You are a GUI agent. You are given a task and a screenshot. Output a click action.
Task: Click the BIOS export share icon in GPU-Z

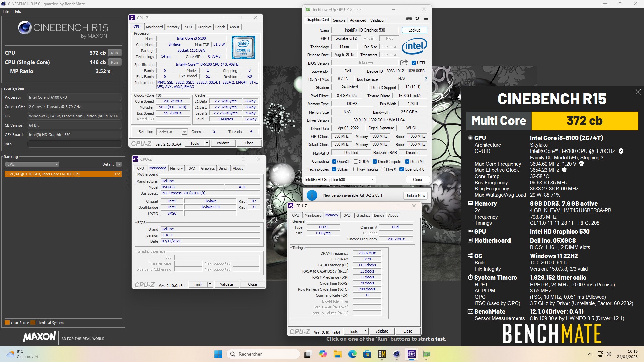click(404, 63)
